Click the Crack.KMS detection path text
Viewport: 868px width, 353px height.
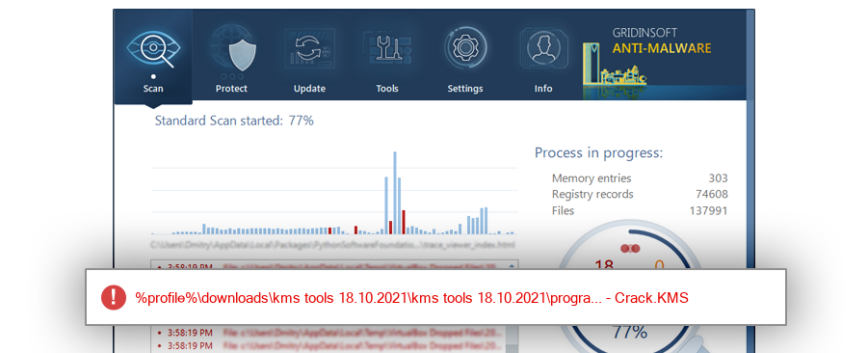[x=412, y=298]
